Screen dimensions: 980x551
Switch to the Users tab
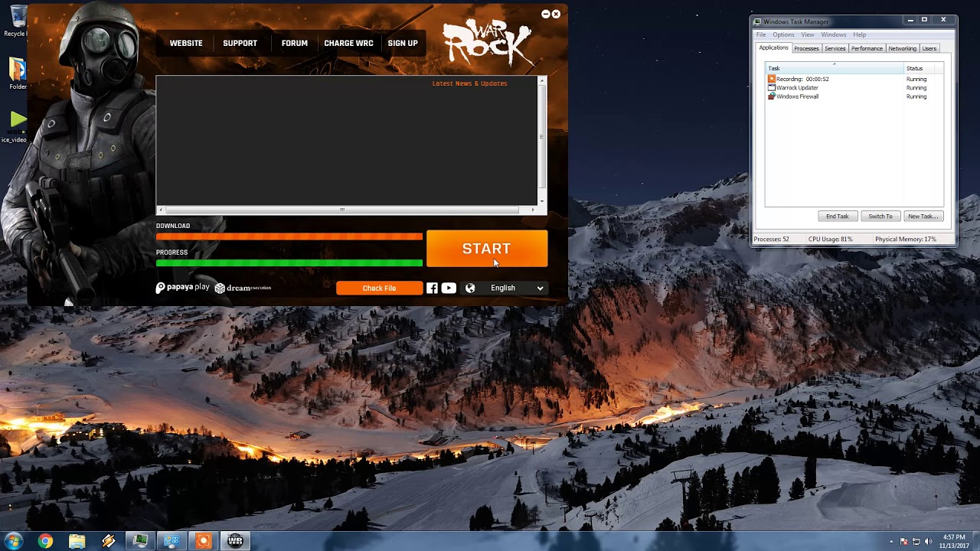[x=929, y=48]
